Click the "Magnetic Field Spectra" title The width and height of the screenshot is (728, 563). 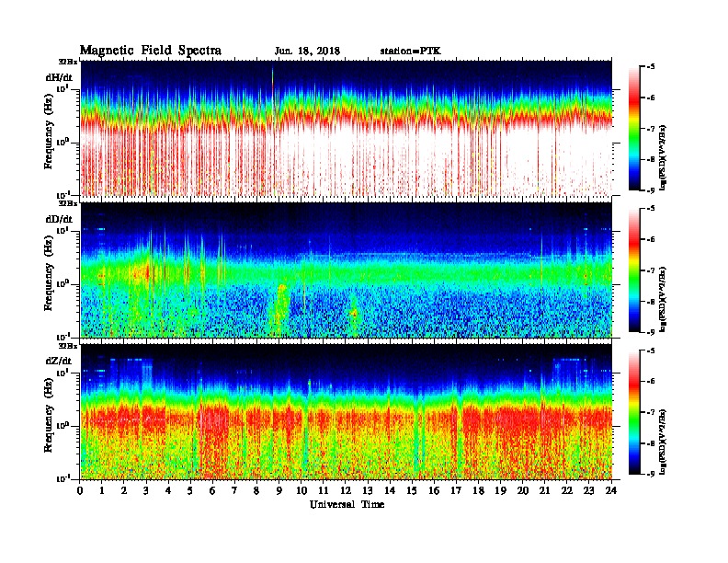click(x=151, y=51)
